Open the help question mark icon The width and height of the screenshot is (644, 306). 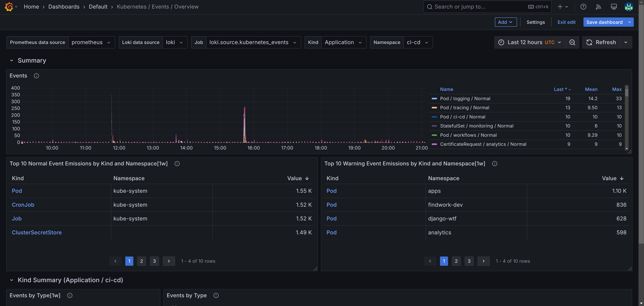pos(583,7)
